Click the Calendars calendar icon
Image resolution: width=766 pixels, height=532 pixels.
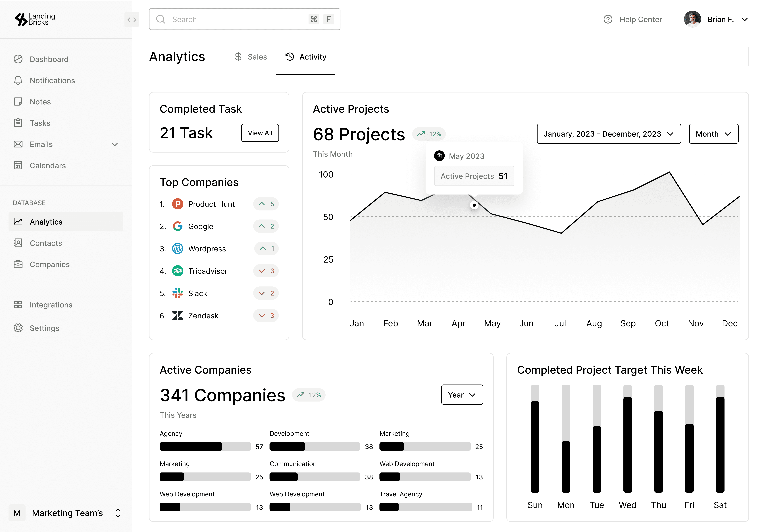[x=18, y=165]
